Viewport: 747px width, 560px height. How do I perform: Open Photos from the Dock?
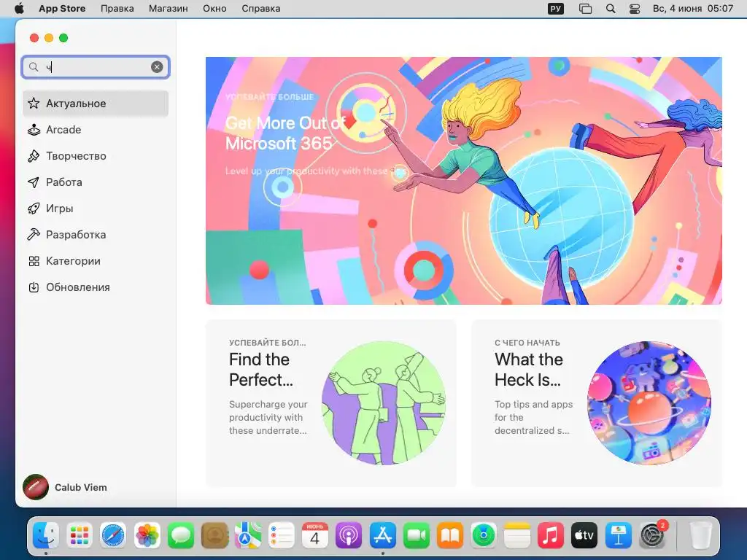[x=147, y=536]
